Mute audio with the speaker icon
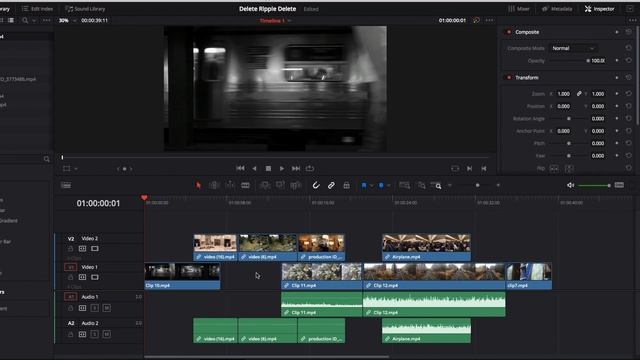 tap(571, 185)
